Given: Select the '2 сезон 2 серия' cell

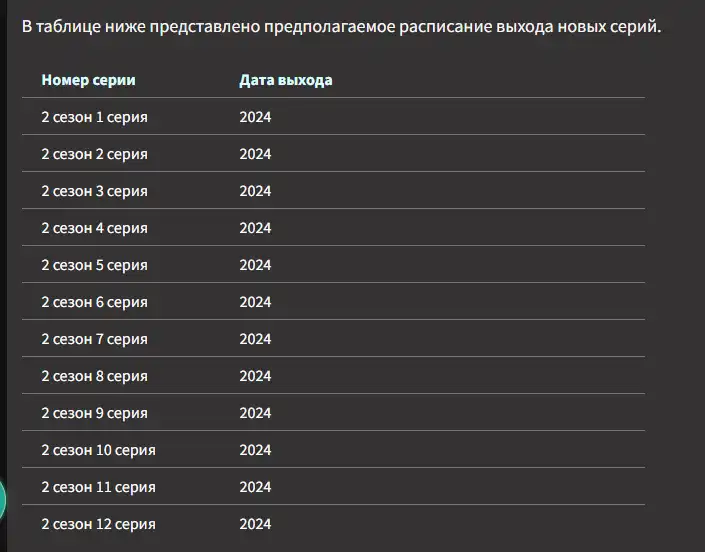Looking at the screenshot, I should pyautogui.click(x=94, y=154).
